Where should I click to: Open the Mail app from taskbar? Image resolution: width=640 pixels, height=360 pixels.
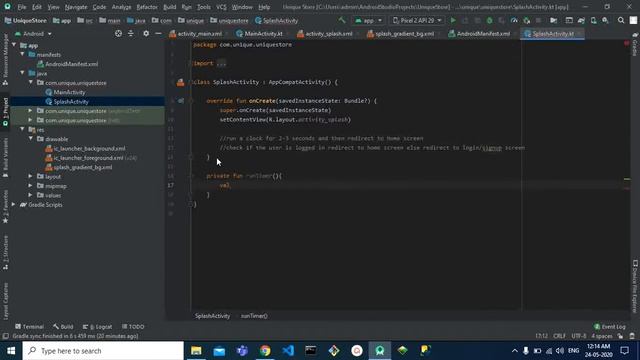click(x=219, y=351)
